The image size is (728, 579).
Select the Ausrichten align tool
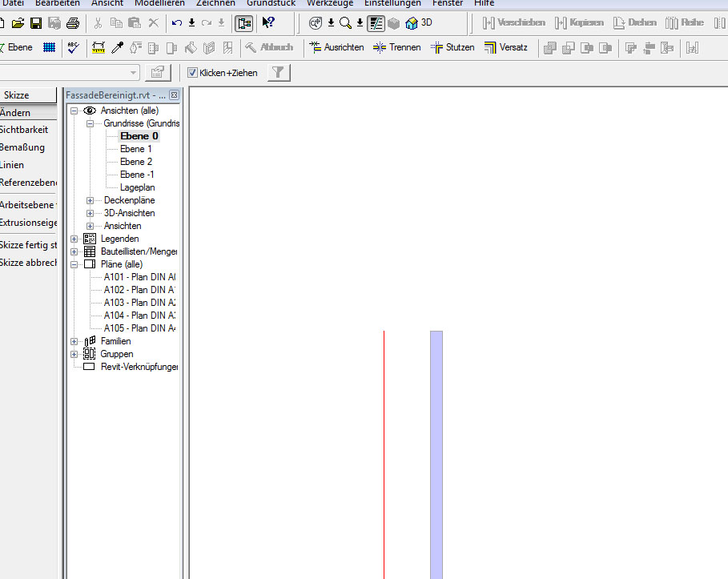point(336,47)
